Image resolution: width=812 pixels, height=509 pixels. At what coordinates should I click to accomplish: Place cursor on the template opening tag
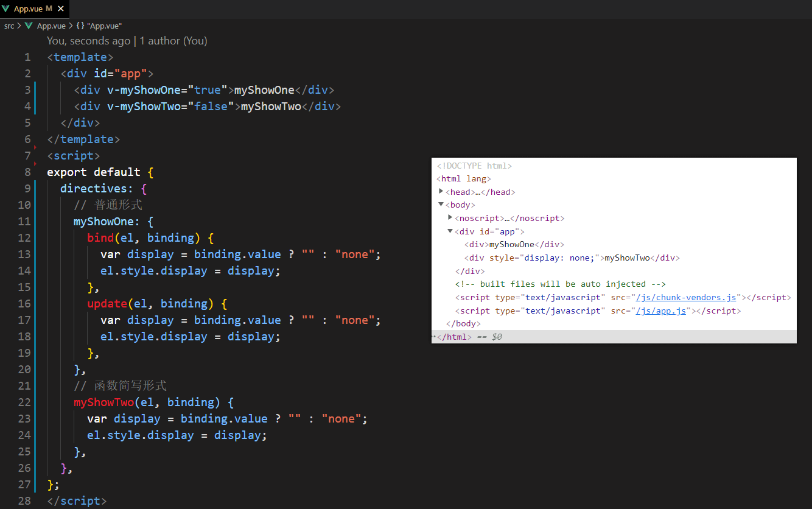[x=80, y=57]
